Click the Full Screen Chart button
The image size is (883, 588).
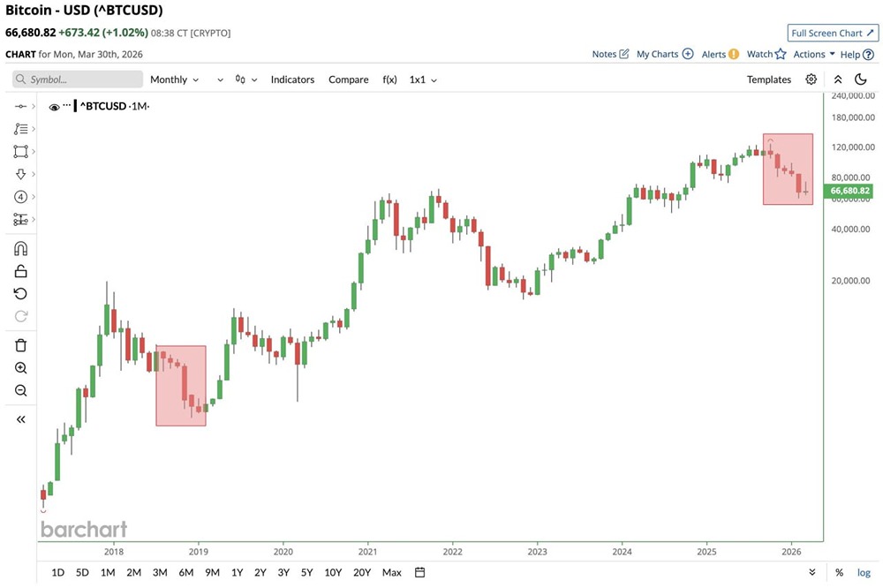pyautogui.click(x=833, y=33)
